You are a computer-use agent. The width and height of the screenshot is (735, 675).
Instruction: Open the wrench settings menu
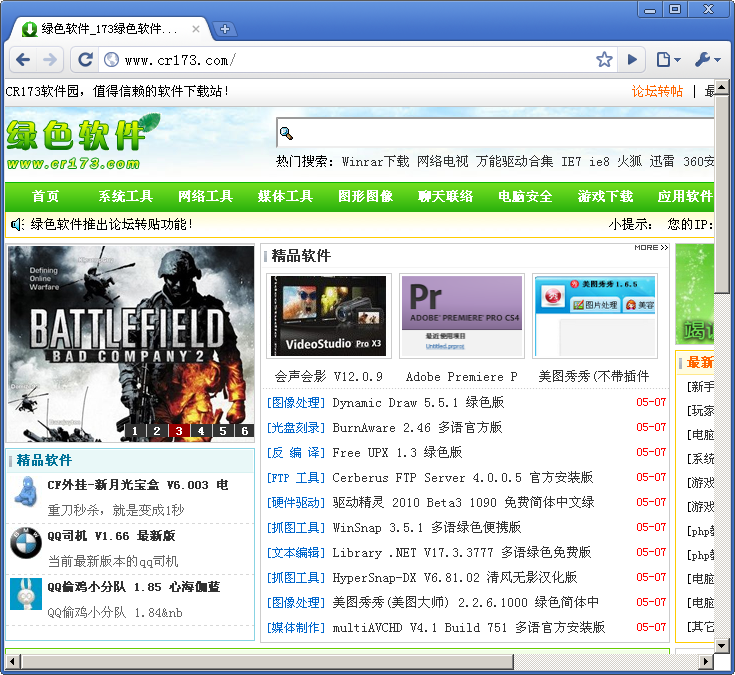[x=708, y=60]
